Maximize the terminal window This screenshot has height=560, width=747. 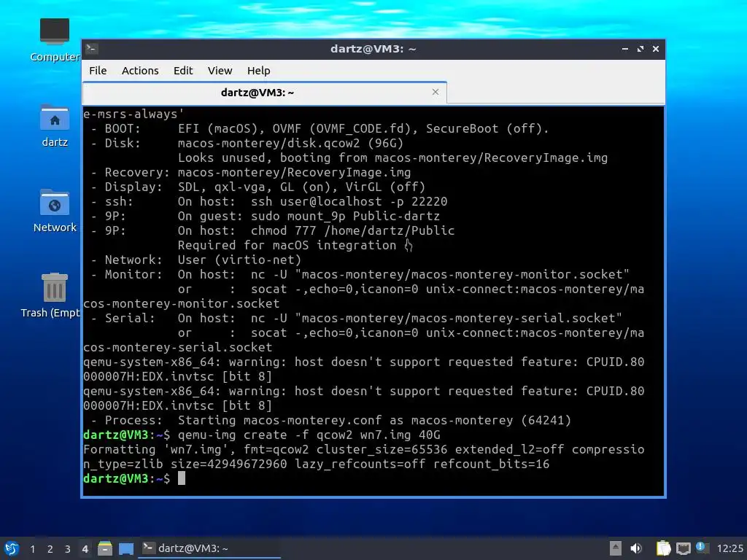640,49
